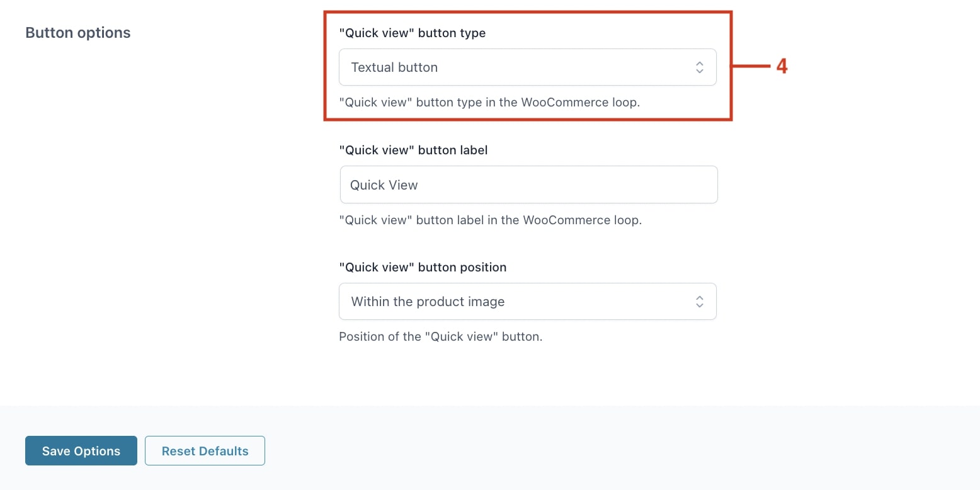Image resolution: width=980 pixels, height=490 pixels.
Task: Click the button type WooCommerce loop description
Action: click(x=489, y=102)
